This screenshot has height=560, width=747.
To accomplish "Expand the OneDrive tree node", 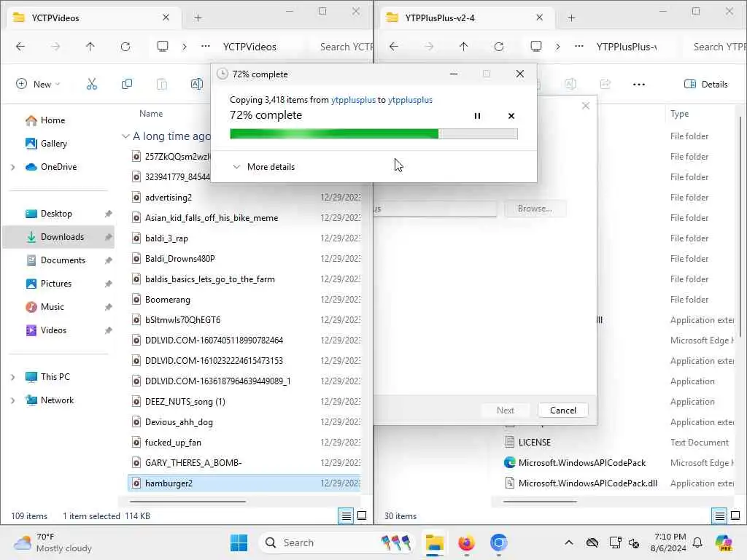I will click(13, 167).
